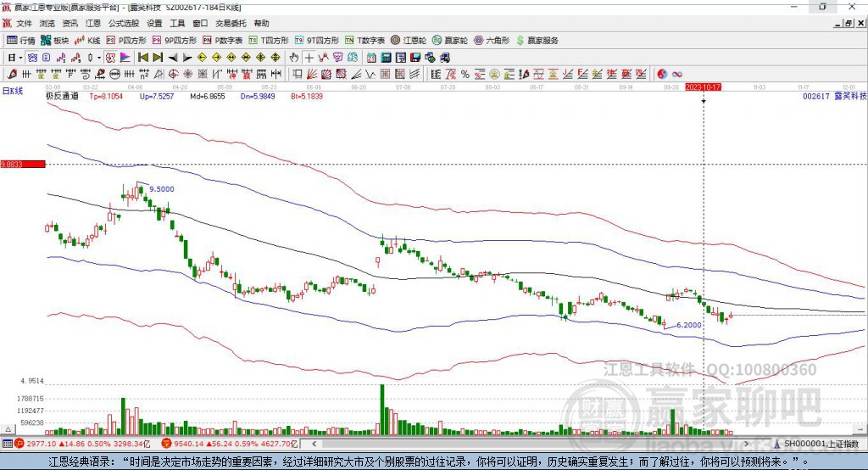
Task: Open the 9T四方形 tool
Action: click(x=317, y=41)
